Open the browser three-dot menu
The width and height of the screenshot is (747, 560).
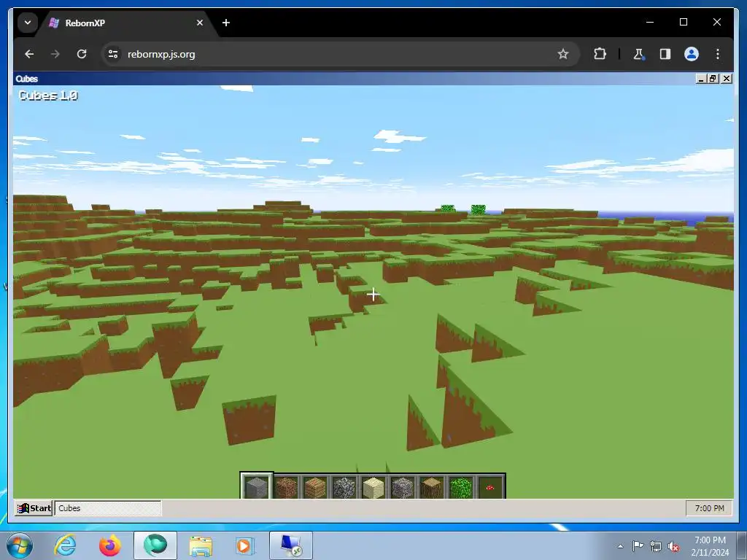(718, 54)
